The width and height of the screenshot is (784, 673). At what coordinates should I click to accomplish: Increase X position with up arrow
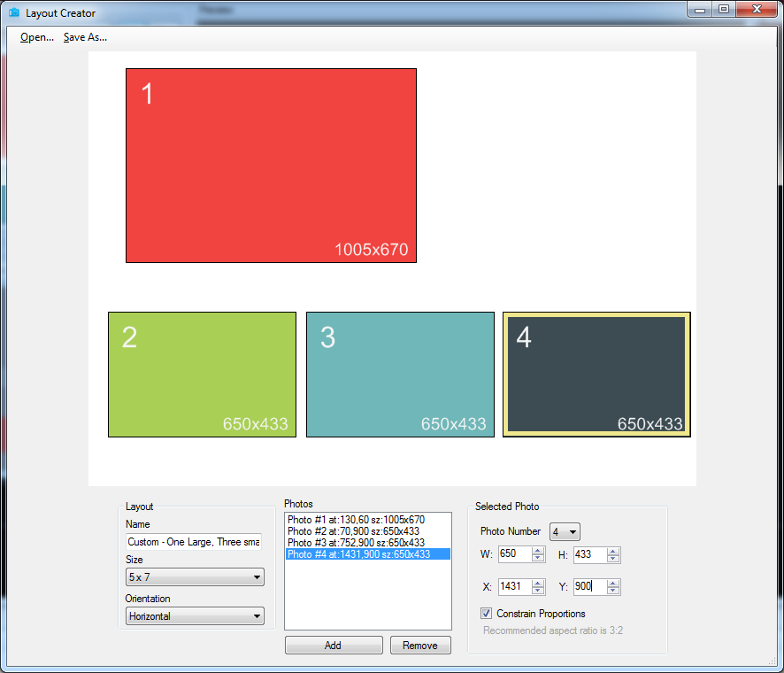coord(538,583)
